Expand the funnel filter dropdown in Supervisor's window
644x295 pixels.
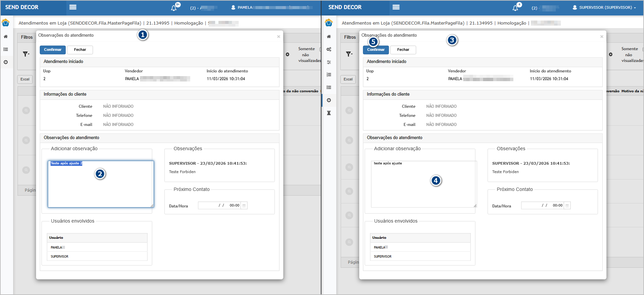349,54
